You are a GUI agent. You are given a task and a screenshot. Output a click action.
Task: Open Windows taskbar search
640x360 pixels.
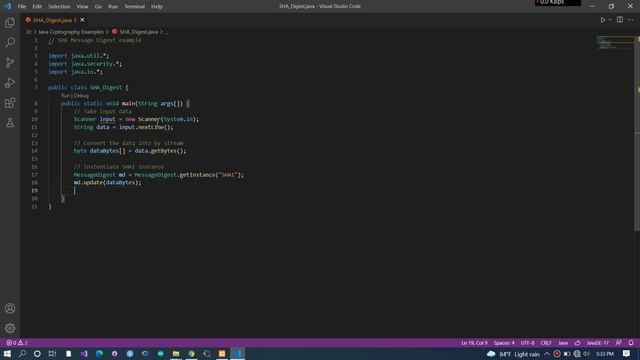point(22,353)
